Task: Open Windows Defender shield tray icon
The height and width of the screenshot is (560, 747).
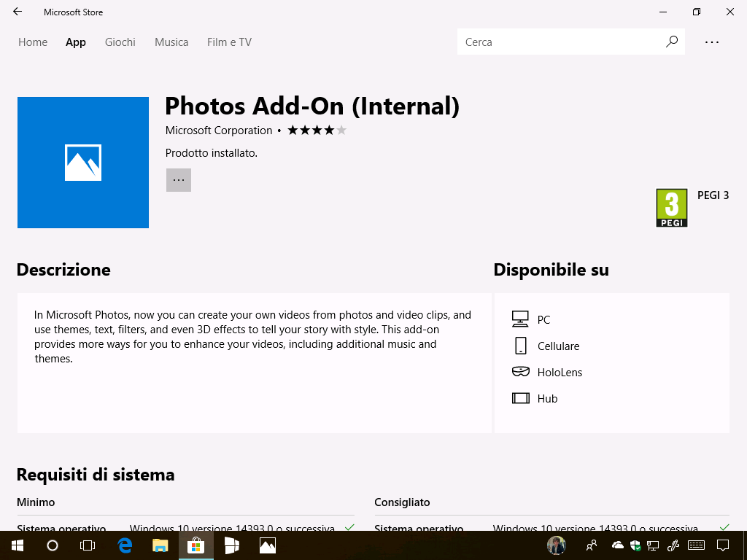Action: point(635,545)
